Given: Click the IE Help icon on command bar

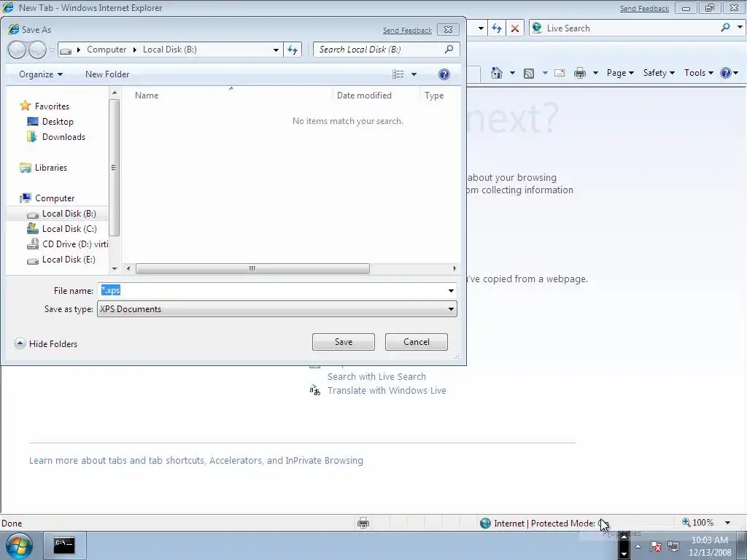Looking at the screenshot, I should tap(726, 73).
